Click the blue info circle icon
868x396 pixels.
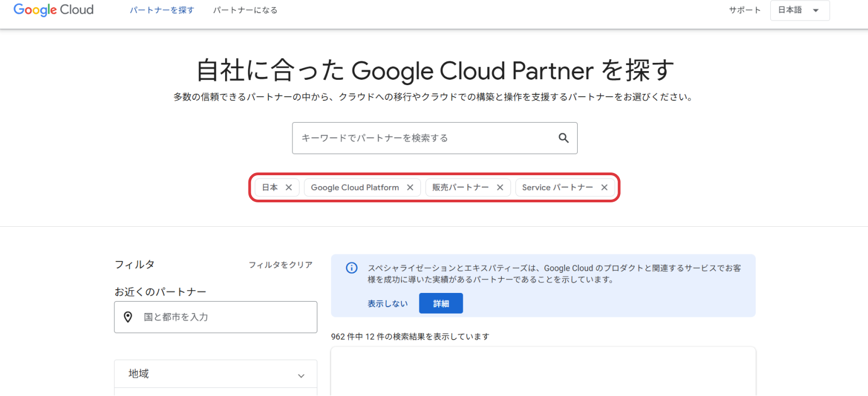click(x=352, y=268)
